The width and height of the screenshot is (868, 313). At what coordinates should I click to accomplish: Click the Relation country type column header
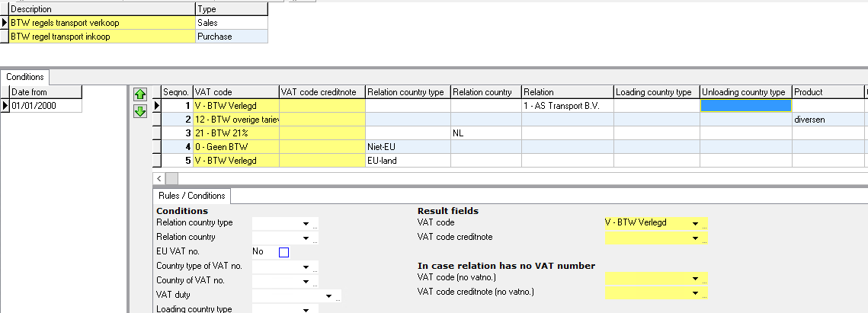pos(407,92)
